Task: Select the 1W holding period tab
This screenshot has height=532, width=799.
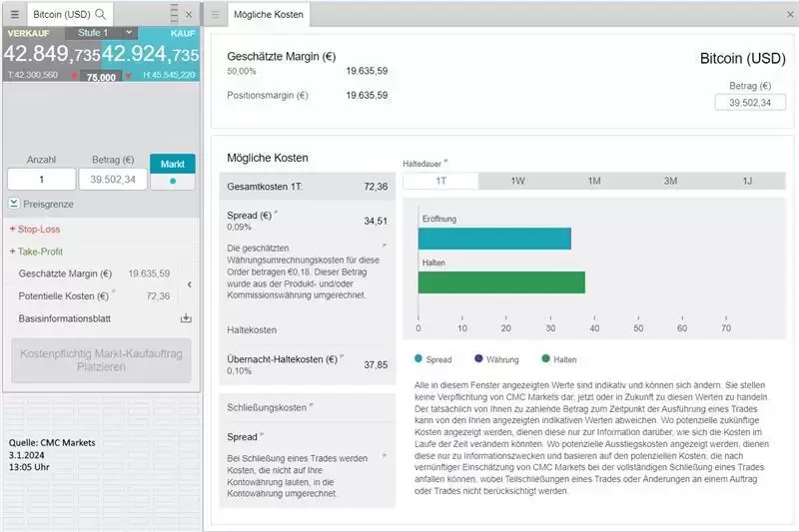Action: [x=517, y=181]
